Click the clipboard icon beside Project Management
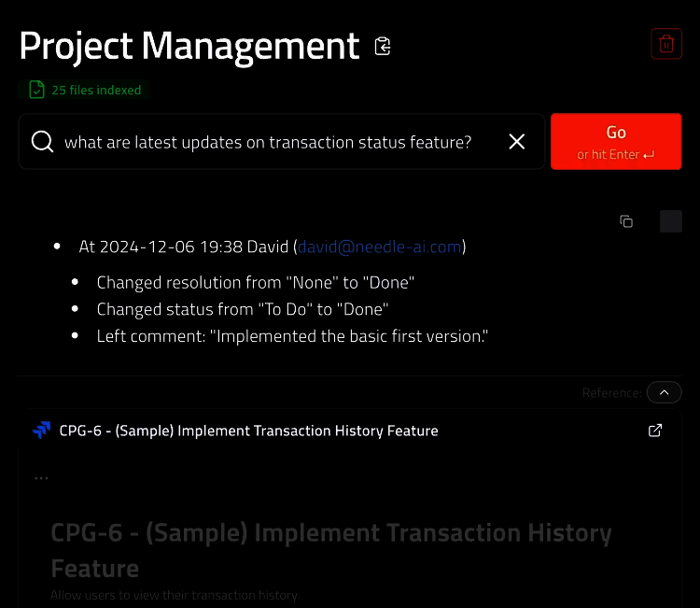Screen dimensions: 700x608 [383, 46]
